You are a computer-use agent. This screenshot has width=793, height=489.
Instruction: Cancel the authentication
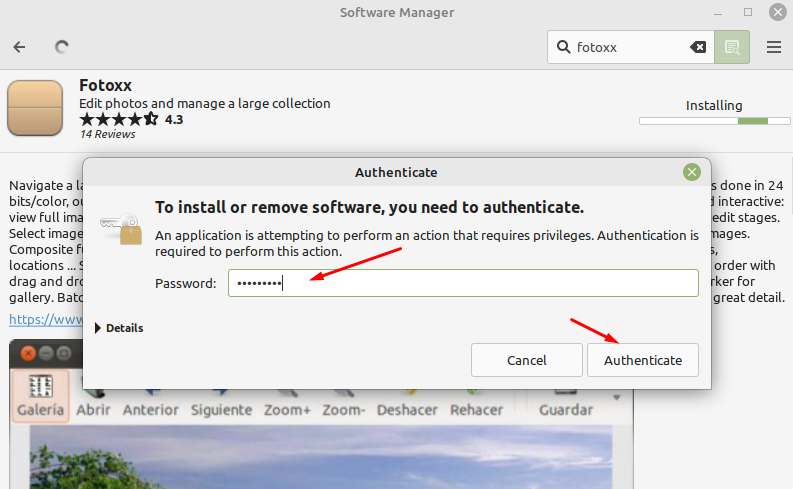526,360
